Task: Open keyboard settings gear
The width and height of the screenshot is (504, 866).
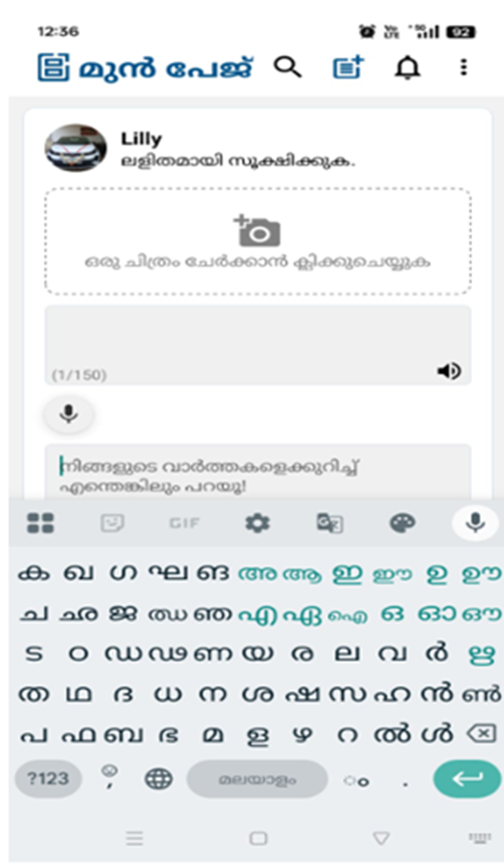Action: point(257,523)
